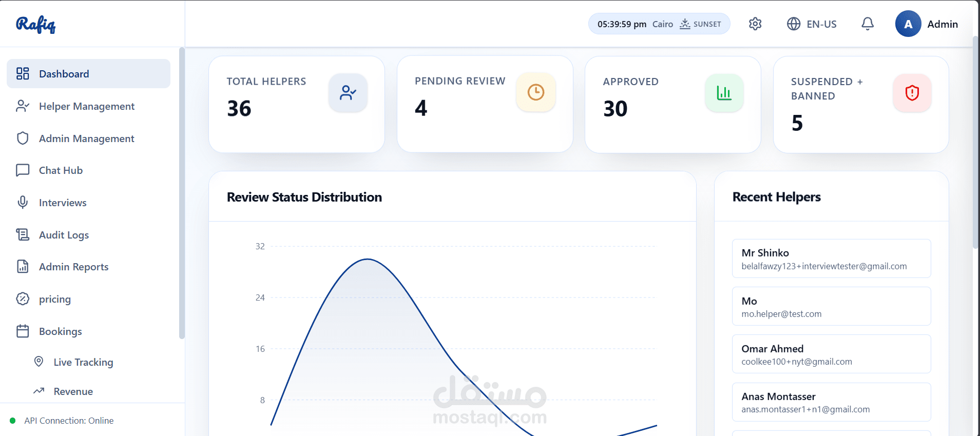Viewport: 980px width, 436px height.
Task: Click the email anas.montasser1+n1@gmail.com
Action: coord(805,409)
